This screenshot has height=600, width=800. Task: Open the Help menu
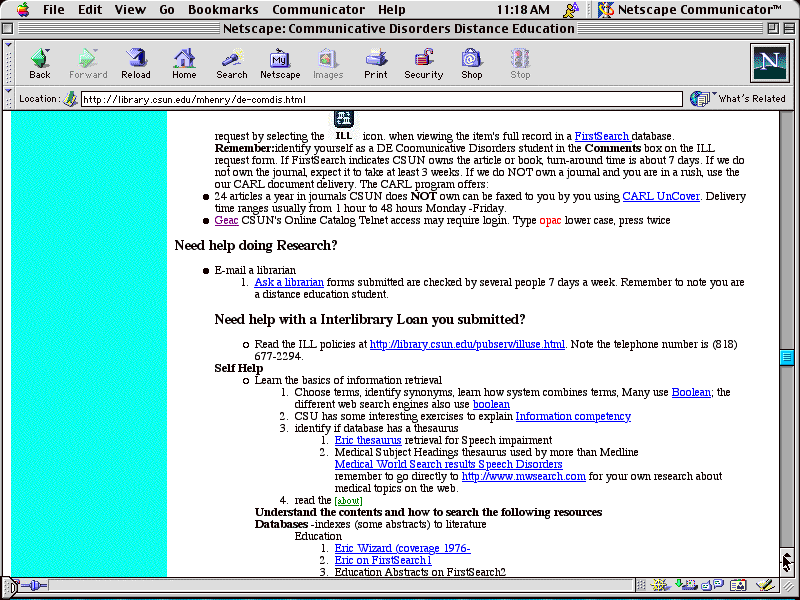(x=392, y=9)
